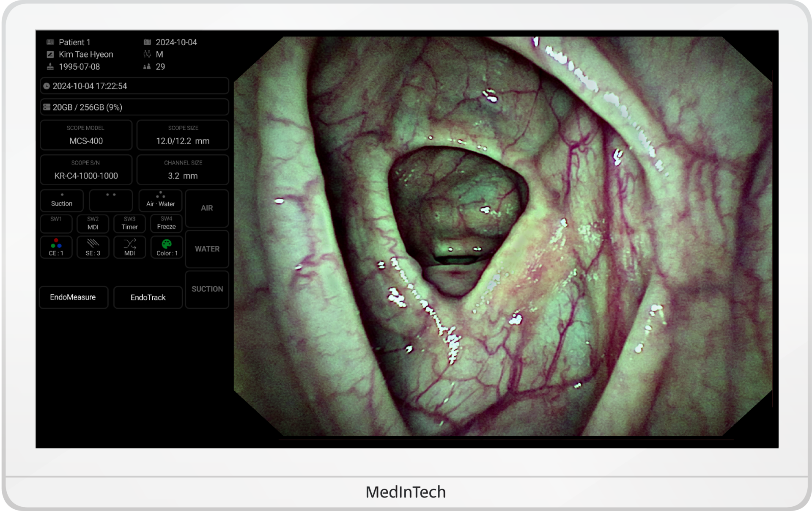Toggle the SW2 MDI switch
Screen dimensions: 812x511
pos(93,223)
